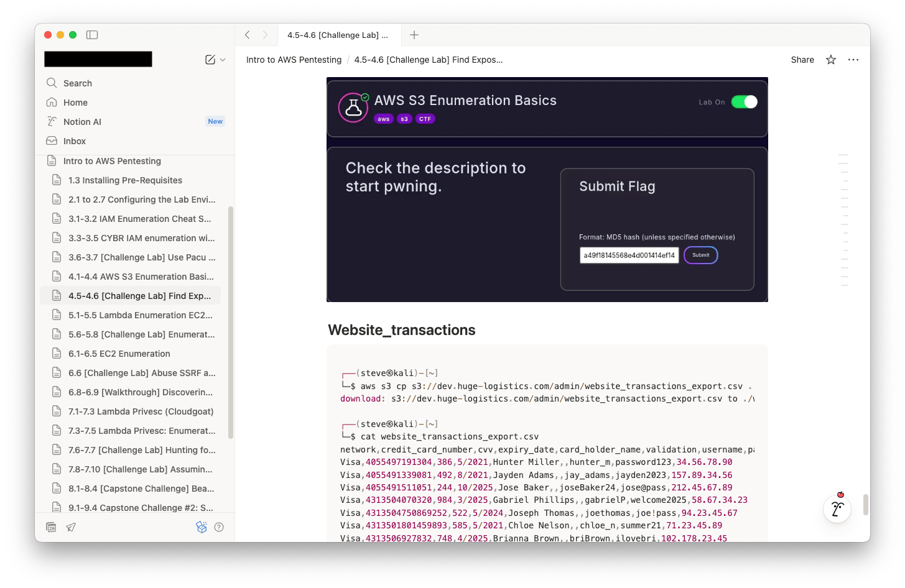Image resolution: width=905 pixels, height=588 pixels.
Task: Click the paper plane icon in footer
Action: click(x=71, y=527)
